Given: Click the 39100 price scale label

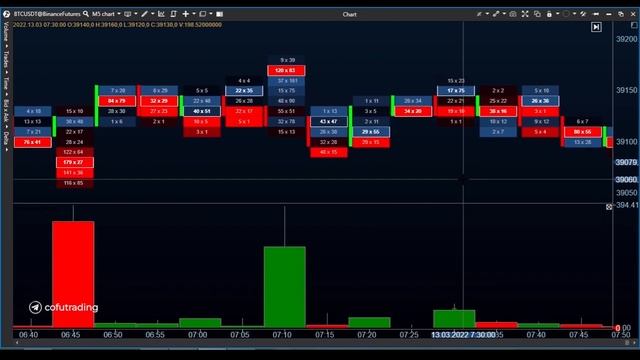Looking at the screenshot, I should pyautogui.click(x=626, y=142).
